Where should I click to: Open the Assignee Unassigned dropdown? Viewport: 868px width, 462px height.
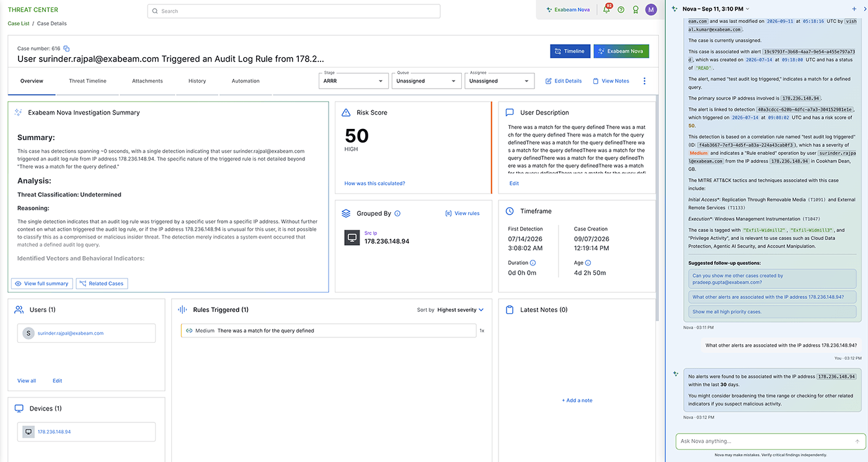tap(499, 81)
